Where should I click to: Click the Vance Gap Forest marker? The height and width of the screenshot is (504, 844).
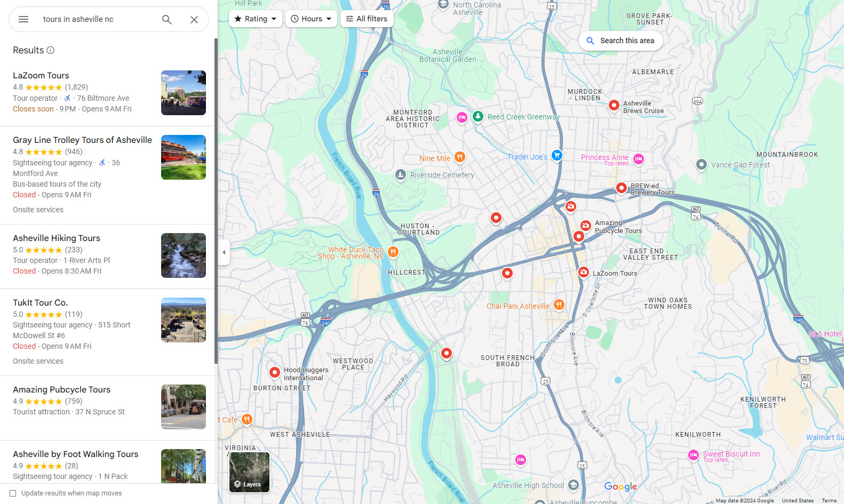(702, 165)
